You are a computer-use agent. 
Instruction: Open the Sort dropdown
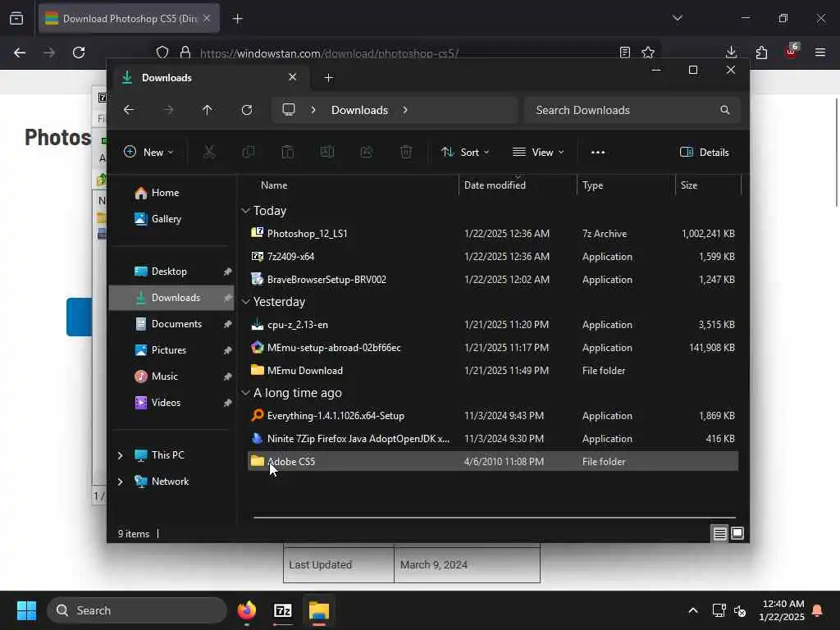click(x=465, y=152)
